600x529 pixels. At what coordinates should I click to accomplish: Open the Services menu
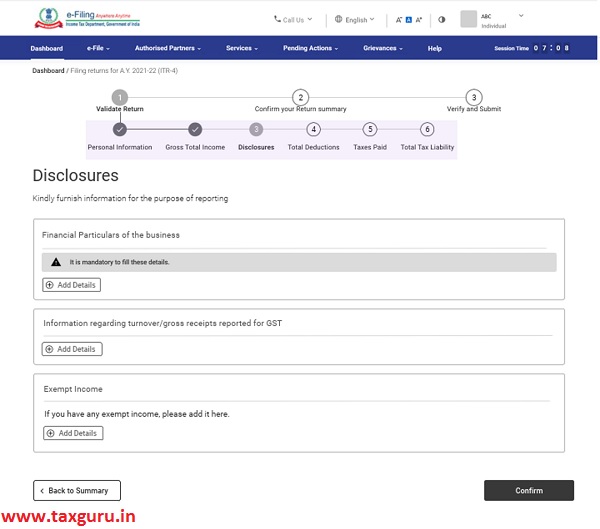[x=242, y=48]
